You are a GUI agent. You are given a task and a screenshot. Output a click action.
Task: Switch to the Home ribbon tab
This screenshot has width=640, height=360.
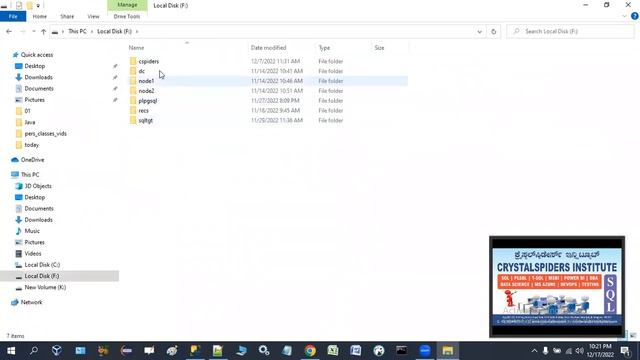click(x=40, y=16)
